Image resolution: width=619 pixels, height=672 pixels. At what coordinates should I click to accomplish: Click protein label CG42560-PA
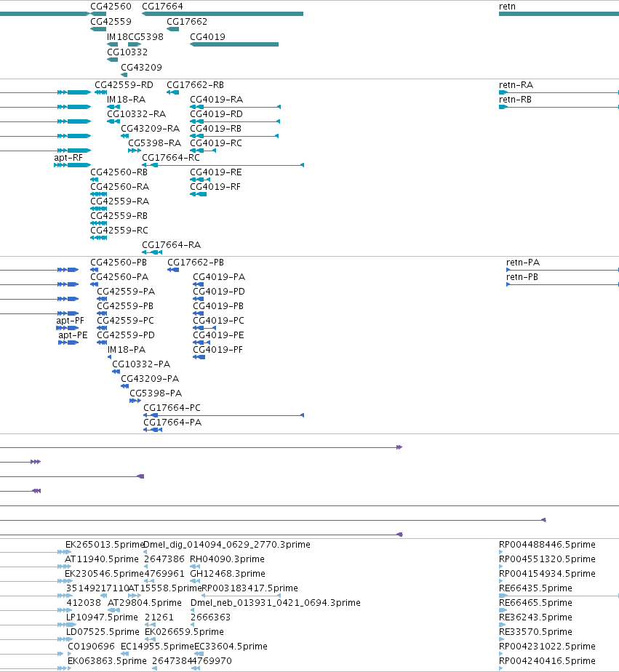[119, 277]
